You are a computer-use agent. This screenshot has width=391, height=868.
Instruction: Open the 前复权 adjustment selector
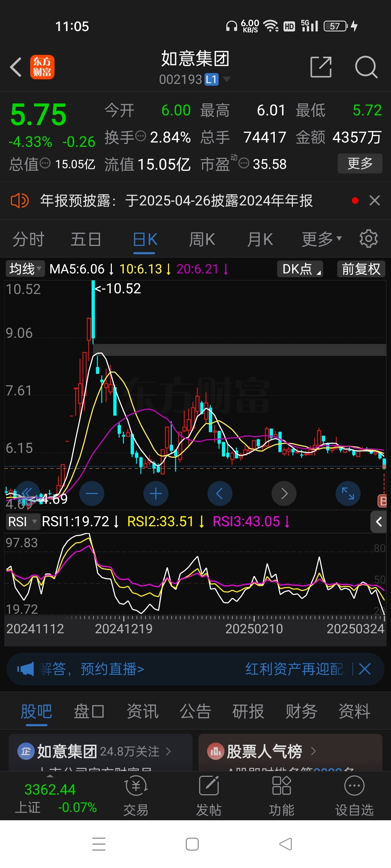[361, 269]
